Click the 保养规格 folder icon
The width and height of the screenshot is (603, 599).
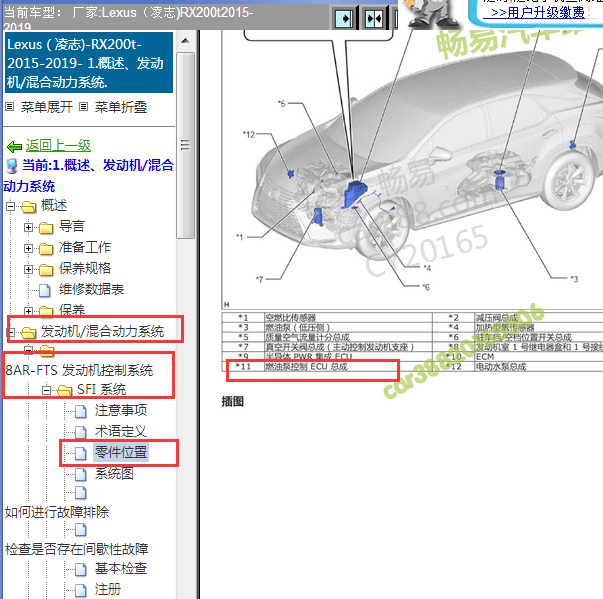point(46,270)
